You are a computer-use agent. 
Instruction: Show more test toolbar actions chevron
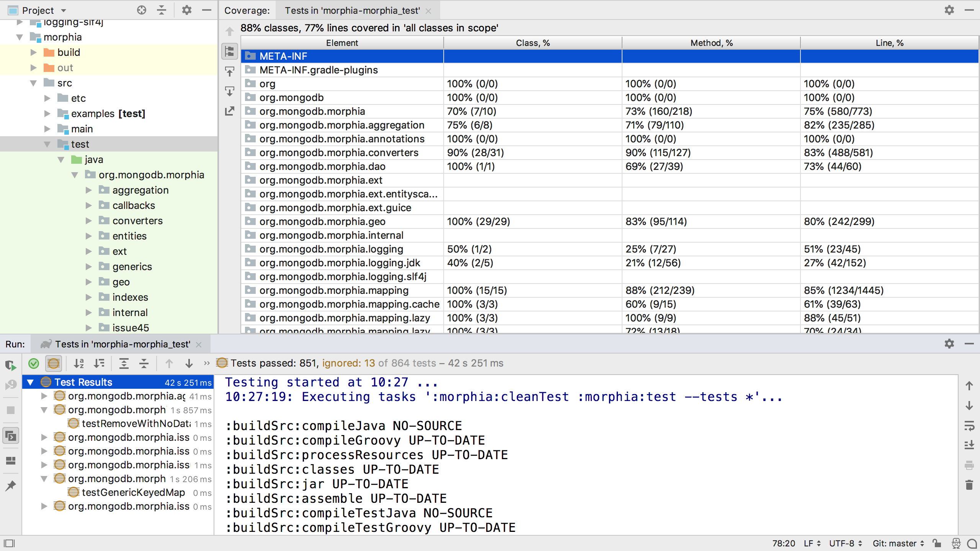[207, 363]
